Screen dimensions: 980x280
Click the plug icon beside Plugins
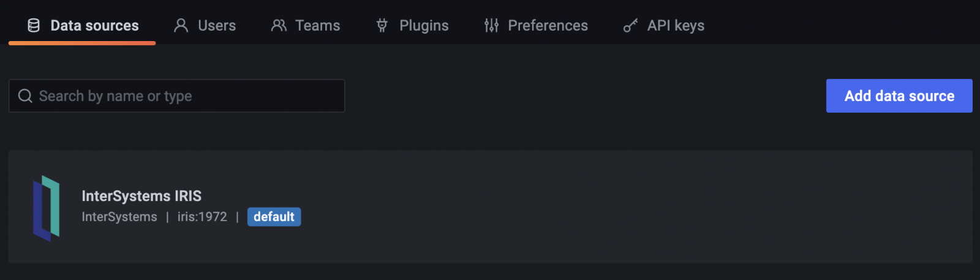click(382, 25)
